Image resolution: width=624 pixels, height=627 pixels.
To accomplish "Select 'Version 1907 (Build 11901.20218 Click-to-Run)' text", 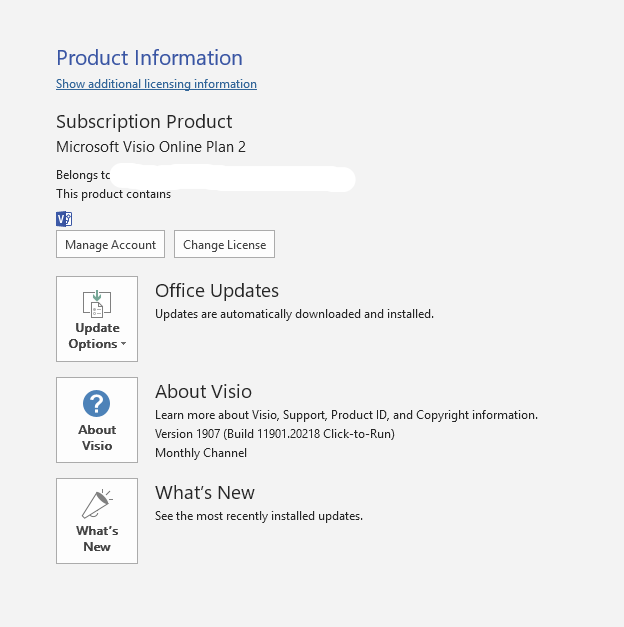I will 275,434.
